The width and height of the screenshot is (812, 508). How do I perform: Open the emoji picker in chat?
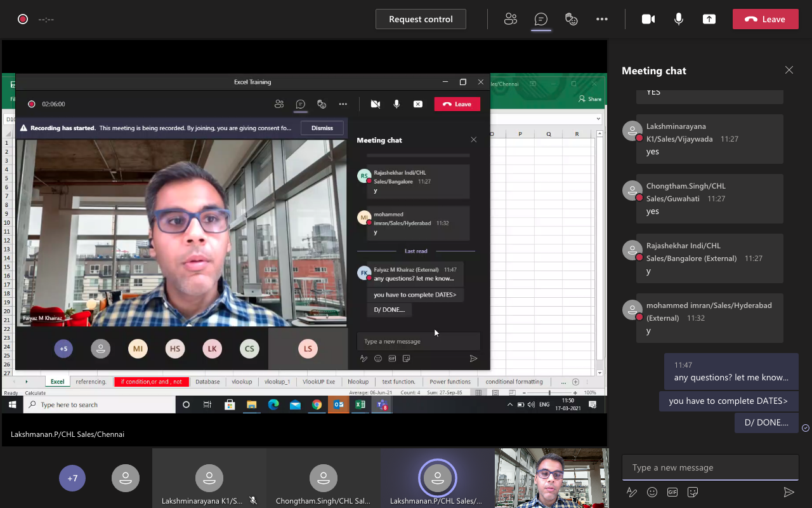click(652, 492)
